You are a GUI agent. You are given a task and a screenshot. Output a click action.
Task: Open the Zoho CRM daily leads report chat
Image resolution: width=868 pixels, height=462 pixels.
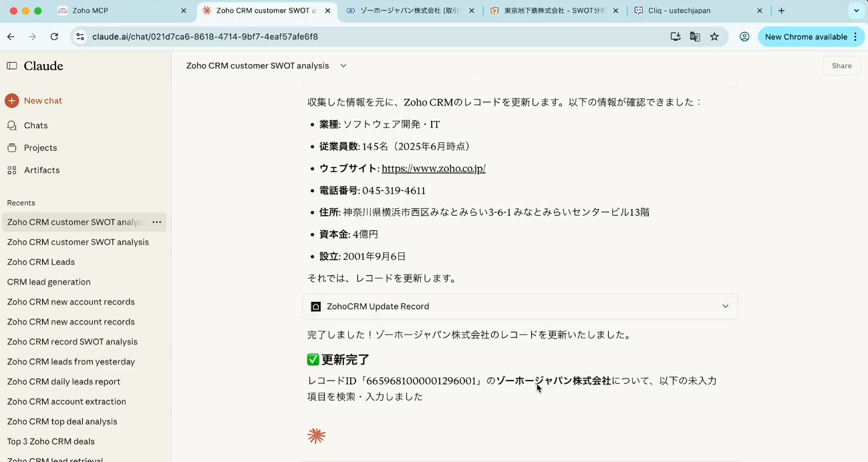click(x=63, y=382)
